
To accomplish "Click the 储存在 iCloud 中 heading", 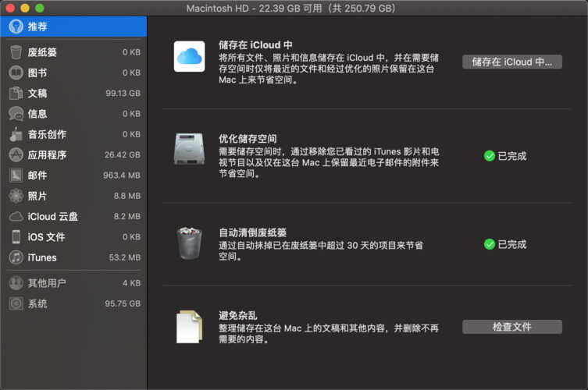I will (x=255, y=45).
